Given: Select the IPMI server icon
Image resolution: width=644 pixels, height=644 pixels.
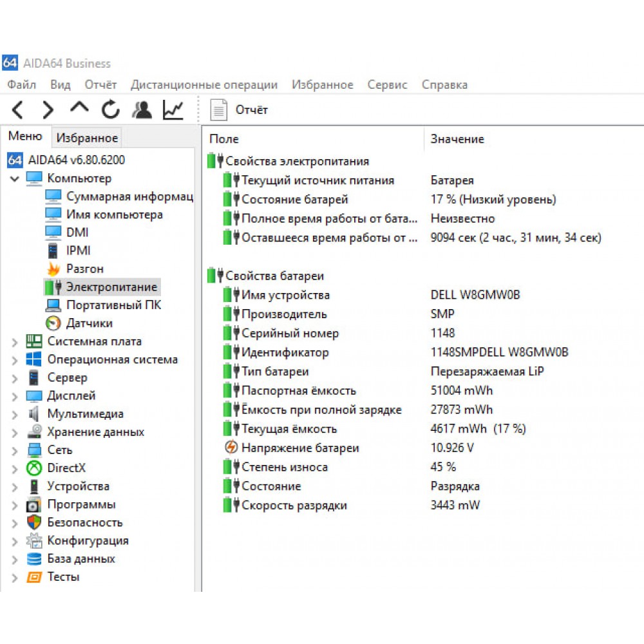Looking at the screenshot, I should pyautogui.click(x=53, y=251).
